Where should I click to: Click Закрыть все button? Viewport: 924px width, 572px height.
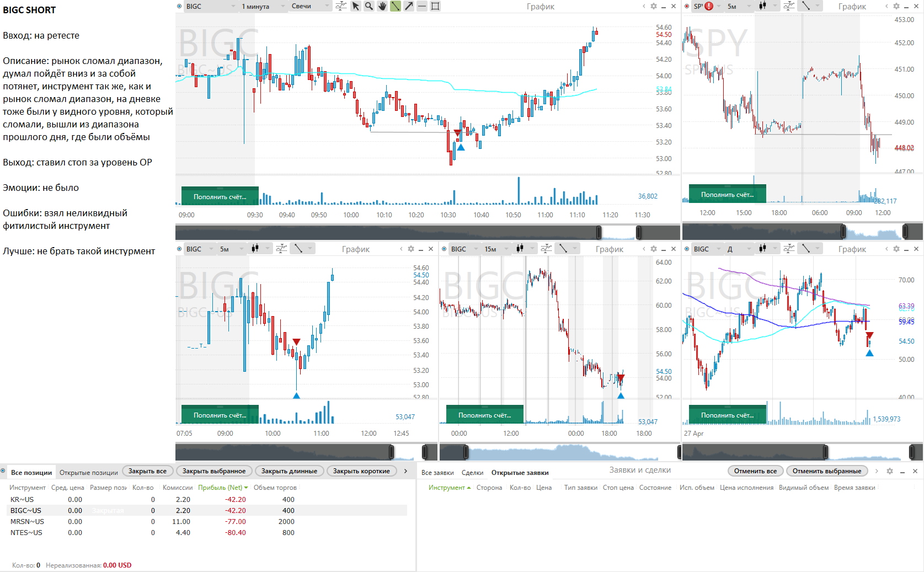click(147, 471)
